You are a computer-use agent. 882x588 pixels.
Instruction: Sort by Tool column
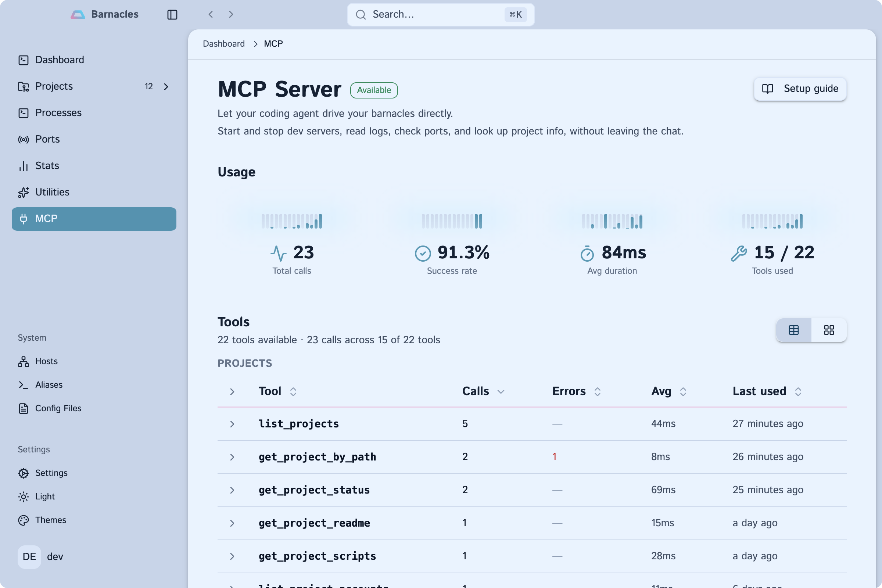pyautogui.click(x=278, y=391)
